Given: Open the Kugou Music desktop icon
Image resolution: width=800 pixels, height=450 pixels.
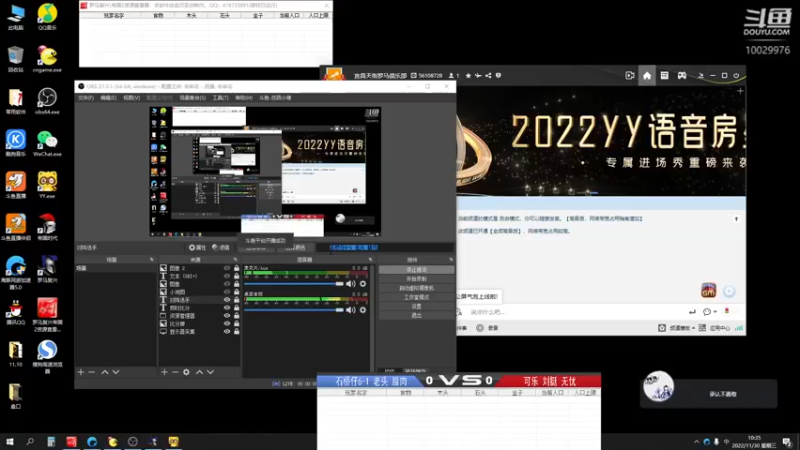Looking at the screenshot, I should click(15, 142).
